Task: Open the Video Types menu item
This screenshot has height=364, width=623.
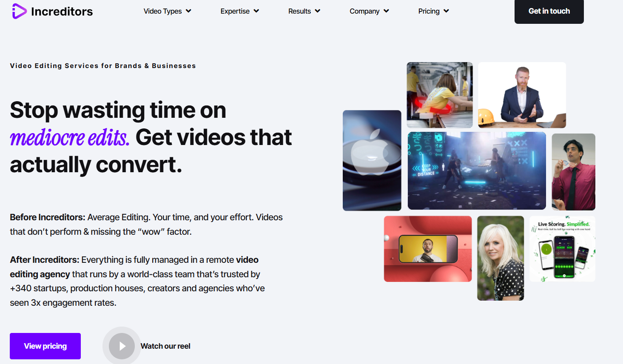Action: 162,11
